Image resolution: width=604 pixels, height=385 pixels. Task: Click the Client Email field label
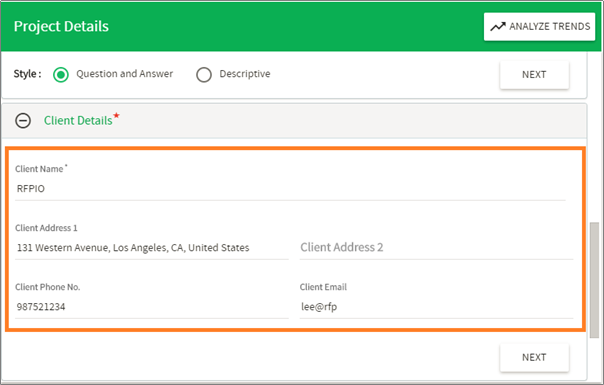[x=323, y=287]
